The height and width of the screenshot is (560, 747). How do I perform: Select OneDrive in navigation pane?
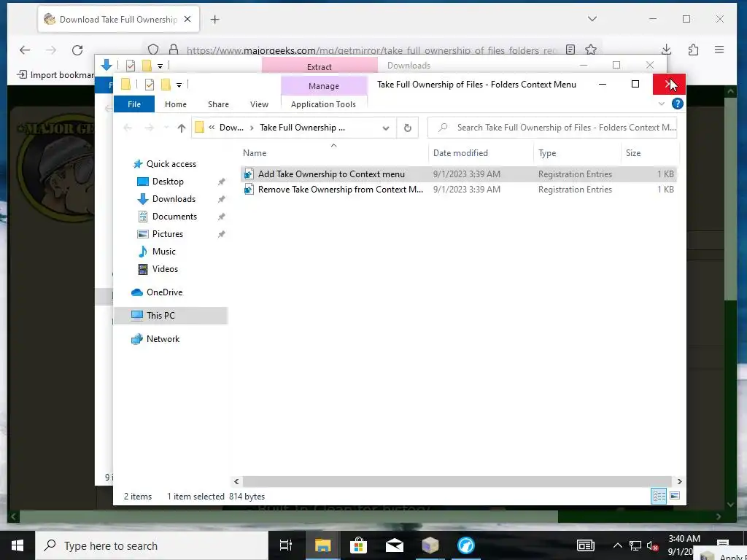164,292
